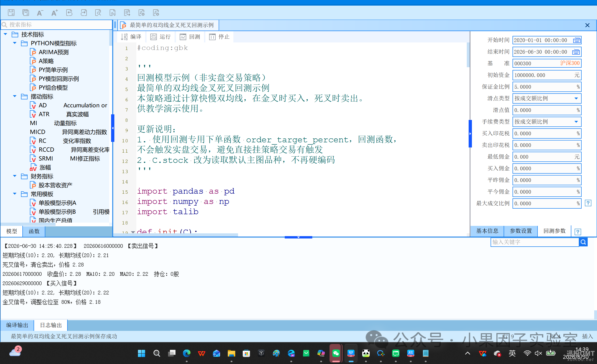Collapse the 财务指标 folder
The height and width of the screenshot is (364, 597).
point(15,176)
